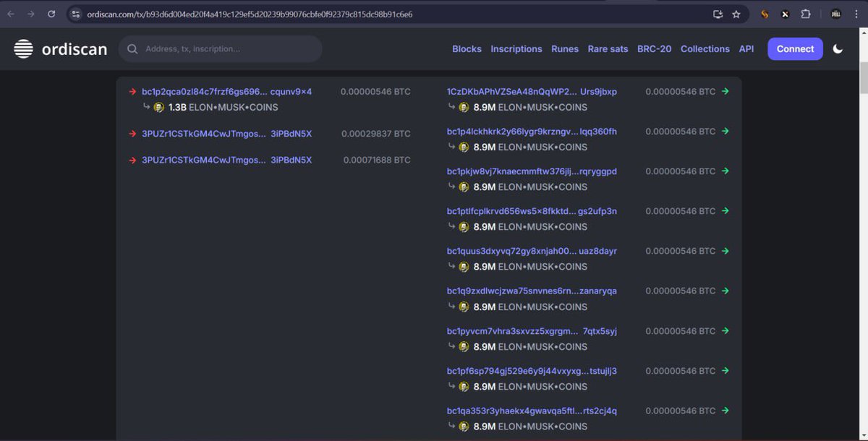
Task: Open the Runes menu
Action: click(x=565, y=49)
